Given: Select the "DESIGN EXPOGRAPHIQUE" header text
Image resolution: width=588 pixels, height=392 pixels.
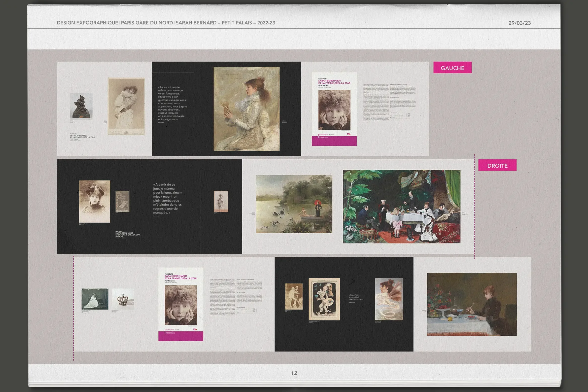Looking at the screenshot, I should (87, 23).
